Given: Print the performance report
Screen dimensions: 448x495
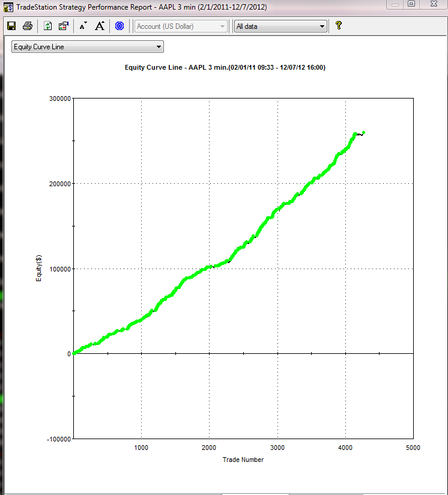Looking at the screenshot, I should [x=27, y=26].
